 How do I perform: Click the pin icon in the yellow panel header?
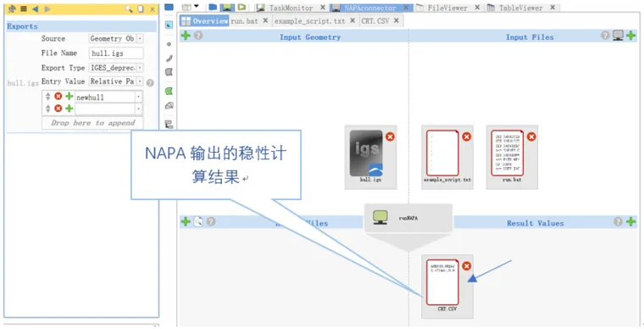click(12, 8)
